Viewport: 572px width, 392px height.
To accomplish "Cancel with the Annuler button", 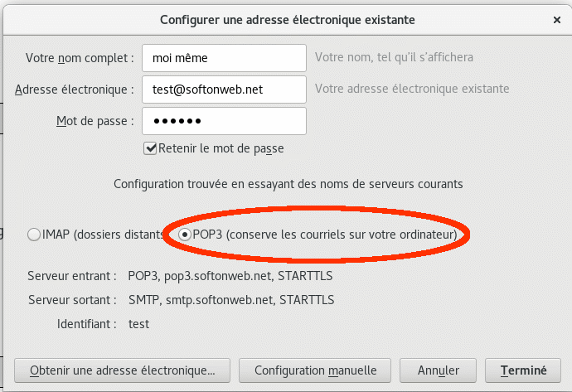I will (x=437, y=370).
